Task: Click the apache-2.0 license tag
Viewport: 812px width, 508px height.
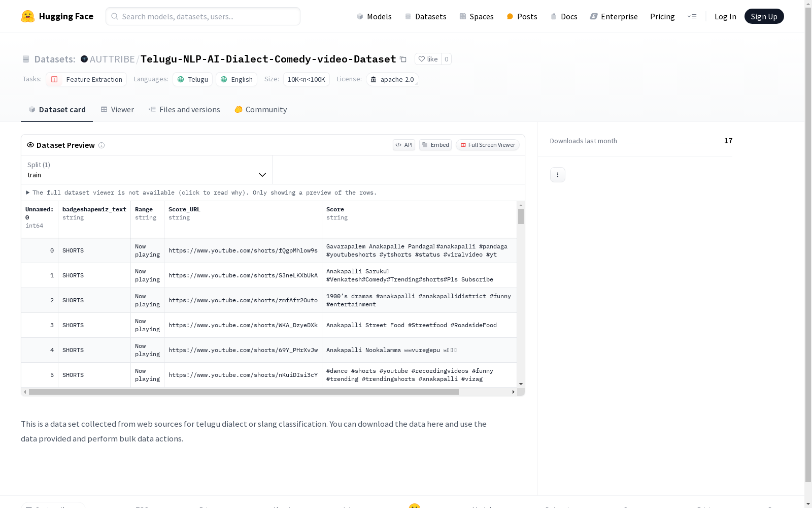Action: (392, 79)
